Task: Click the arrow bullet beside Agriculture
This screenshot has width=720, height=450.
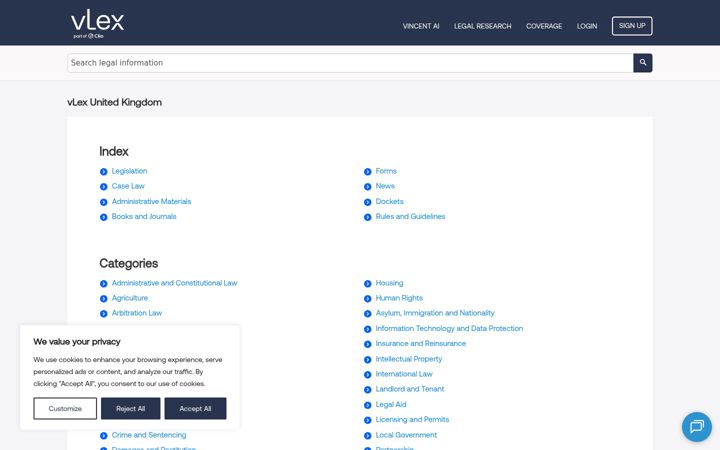Action: pos(104,299)
